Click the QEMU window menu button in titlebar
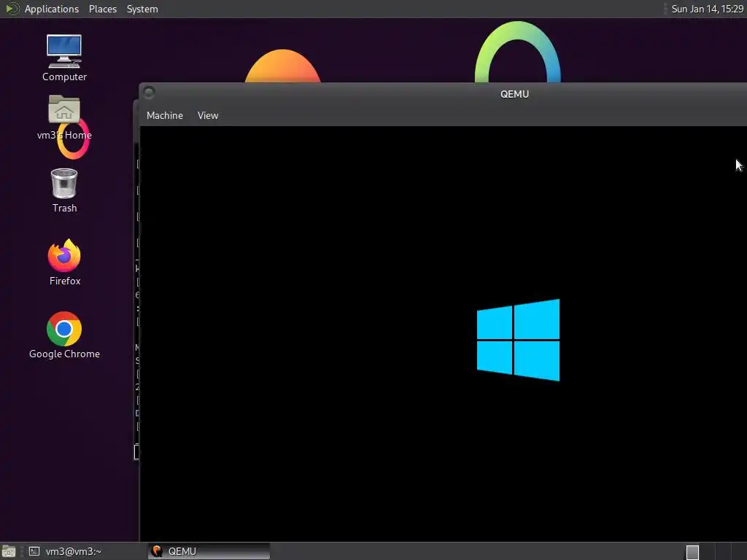This screenshot has width=747, height=560. tap(149, 93)
